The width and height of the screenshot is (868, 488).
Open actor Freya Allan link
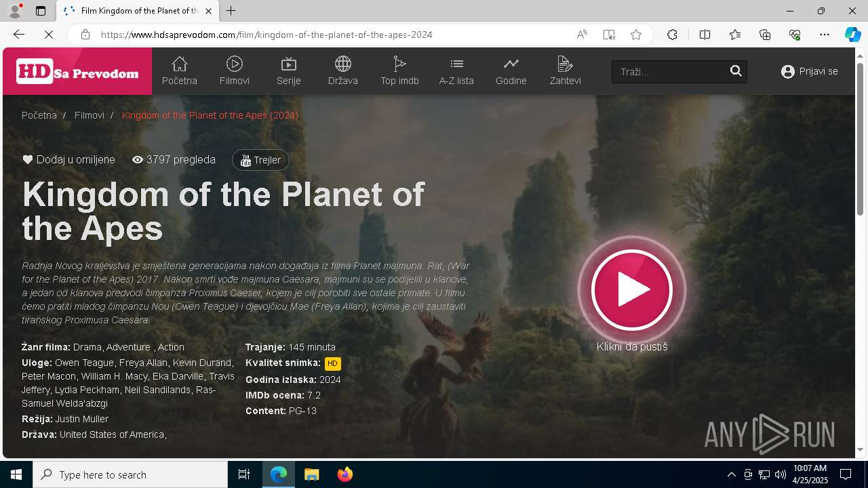click(142, 363)
